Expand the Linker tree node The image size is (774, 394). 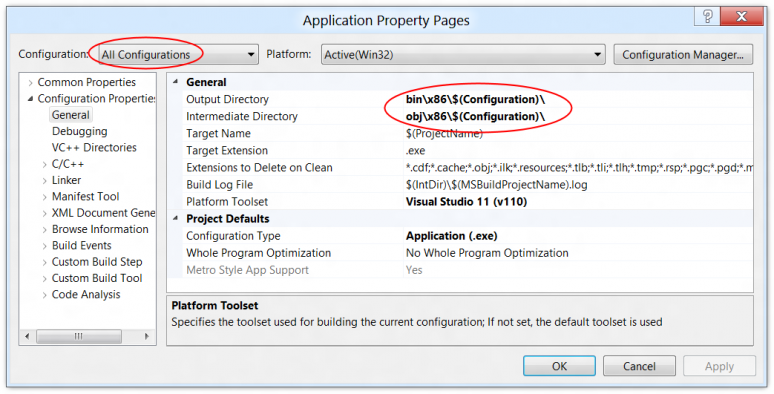point(45,181)
